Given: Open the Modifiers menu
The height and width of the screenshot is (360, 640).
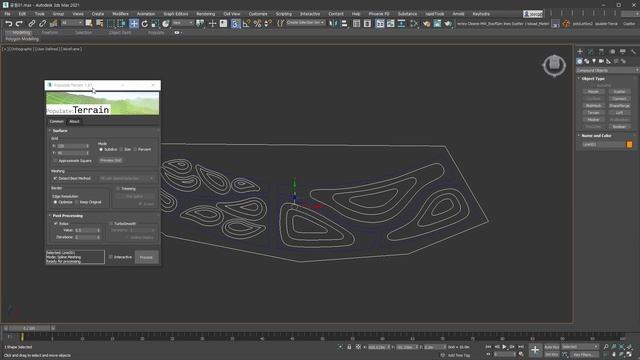Looking at the screenshot, I should coord(120,14).
